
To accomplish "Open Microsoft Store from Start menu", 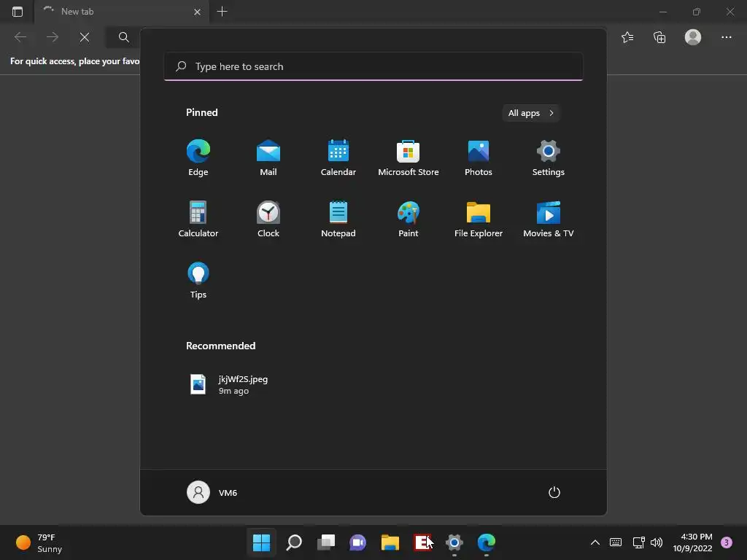I will point(409,158).
